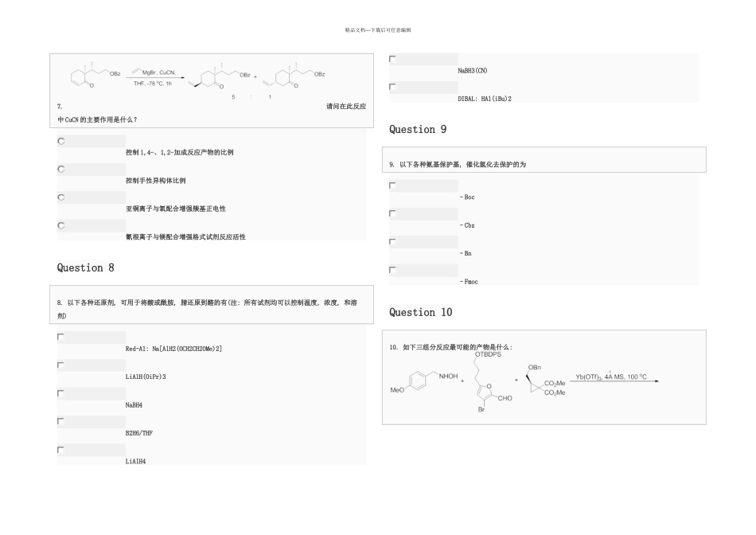The image size is (756, 535).
Task: Select radio option 控制1,4-、1,2-加成反应产物的比例
Action: 61,142
